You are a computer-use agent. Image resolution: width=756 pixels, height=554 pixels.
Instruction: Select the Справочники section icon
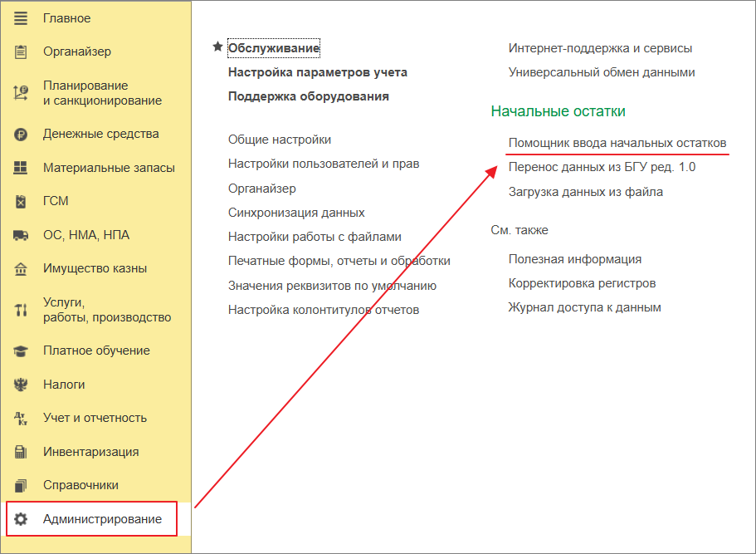(x=20, y=484)
